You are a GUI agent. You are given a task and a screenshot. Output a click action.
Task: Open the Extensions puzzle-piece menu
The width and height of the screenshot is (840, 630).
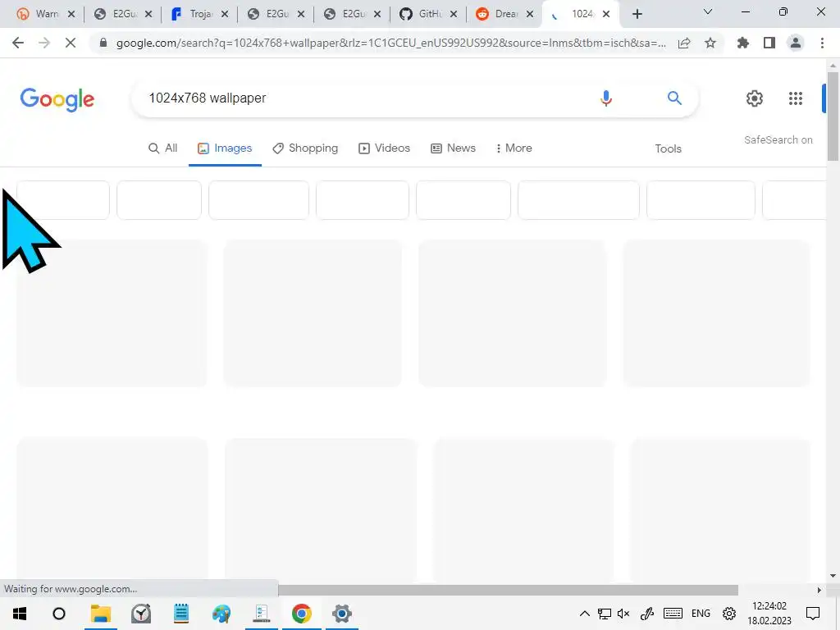[743, 43]
